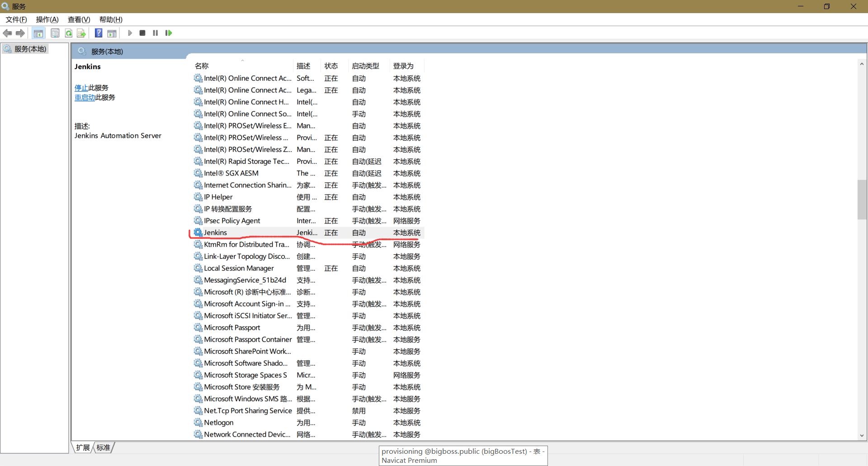Select Microsoft Storage Spaces S service
868x466 pixels.
pos(309,375)
